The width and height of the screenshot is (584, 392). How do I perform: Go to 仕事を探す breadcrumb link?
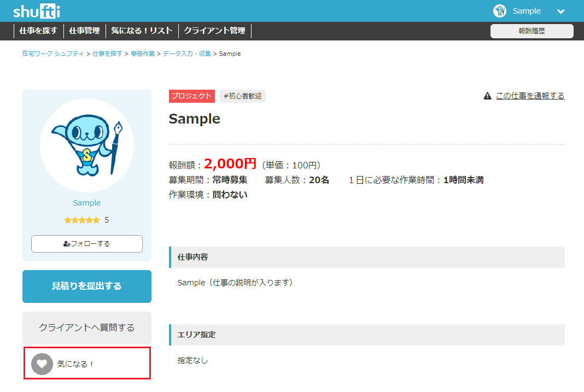coord(107,54)
